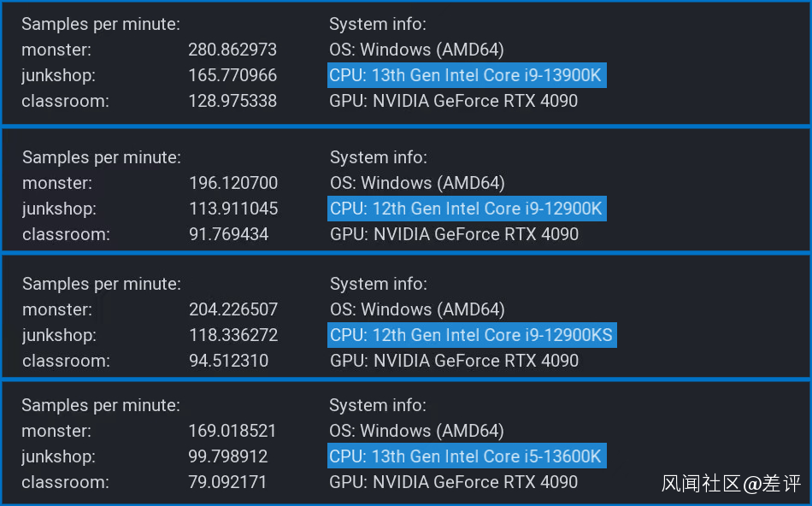Click the GPU line below the i5-13600K
812x506 pixels.
pyautogui.click(x=454, y=482)
